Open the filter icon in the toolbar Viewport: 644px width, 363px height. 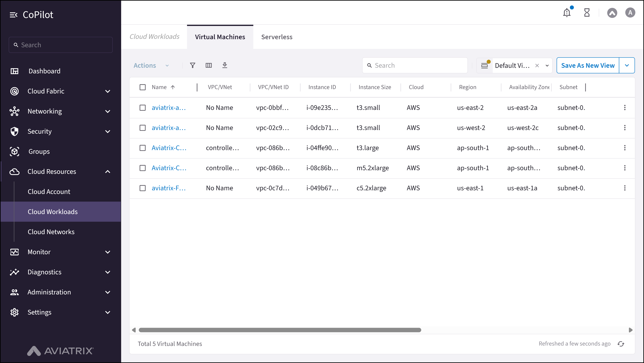tap(192, 65)
